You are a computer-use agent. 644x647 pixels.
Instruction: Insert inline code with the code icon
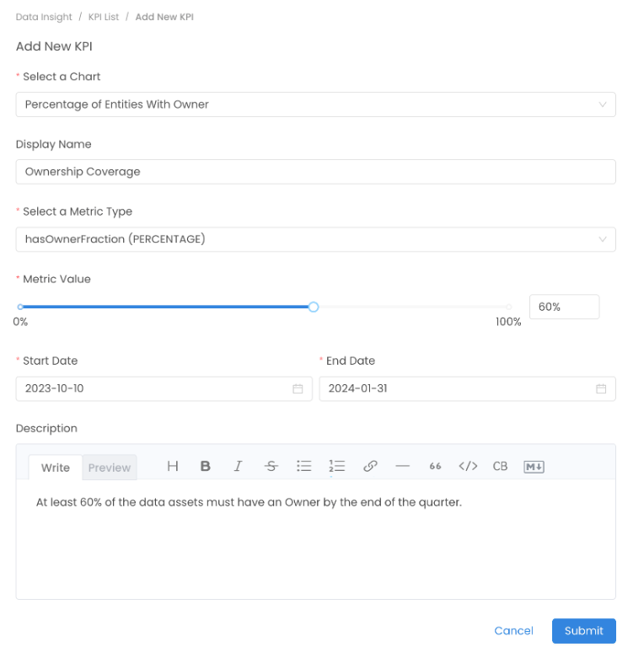pos(468,466)
